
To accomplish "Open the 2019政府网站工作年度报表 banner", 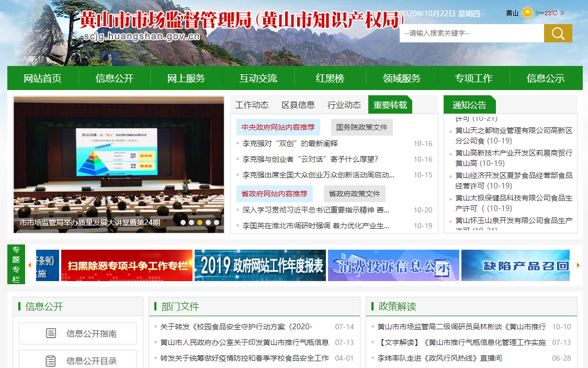I will coord(260,265).
